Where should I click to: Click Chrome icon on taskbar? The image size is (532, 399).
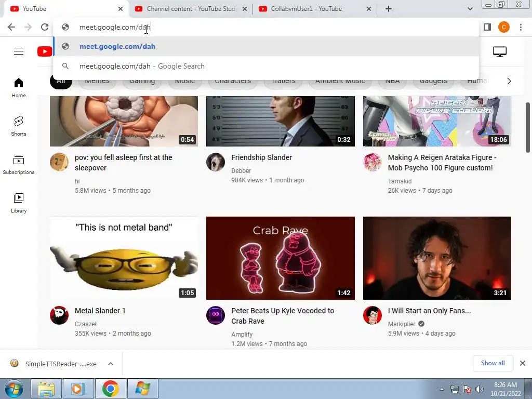[110, 389]
